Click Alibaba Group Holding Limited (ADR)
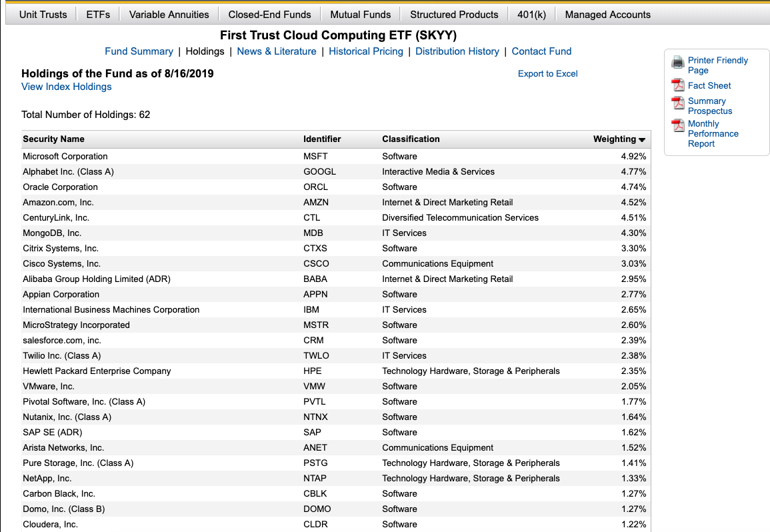Screen dimensions: 770x532 click(x=96, y=279)
